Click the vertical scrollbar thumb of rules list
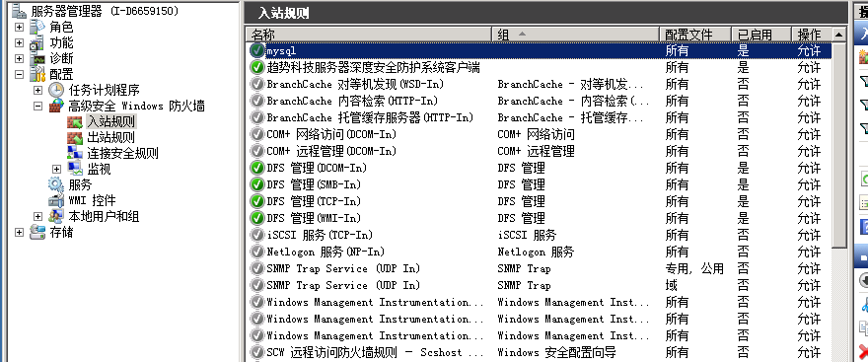Viewport: 868px width, 362px height. (839, 146)
